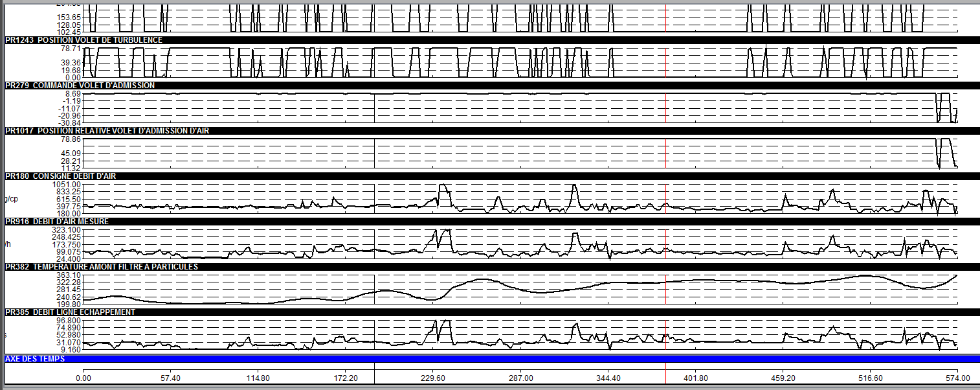
Task: Click the 1051.00 scale value of PR180
Action: [67, 185]
